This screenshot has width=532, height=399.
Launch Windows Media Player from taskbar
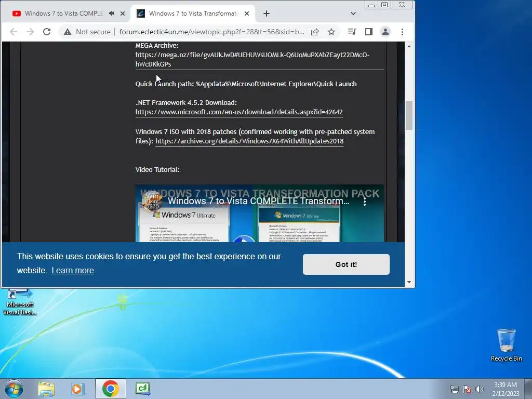tap(78, 389)
